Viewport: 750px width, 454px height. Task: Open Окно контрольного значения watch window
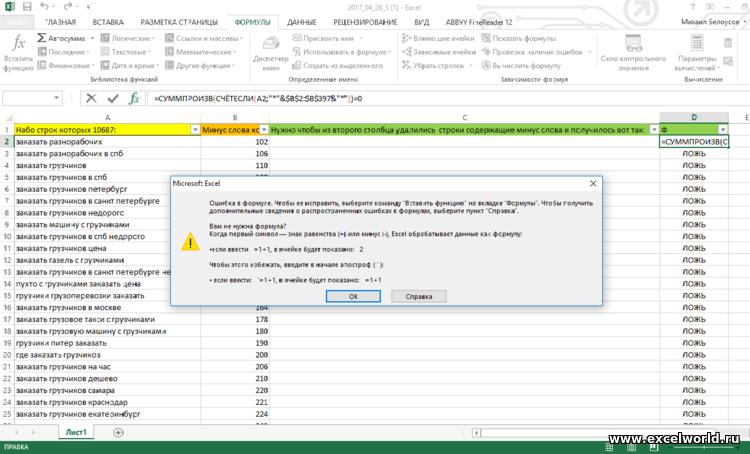(633, 53)
